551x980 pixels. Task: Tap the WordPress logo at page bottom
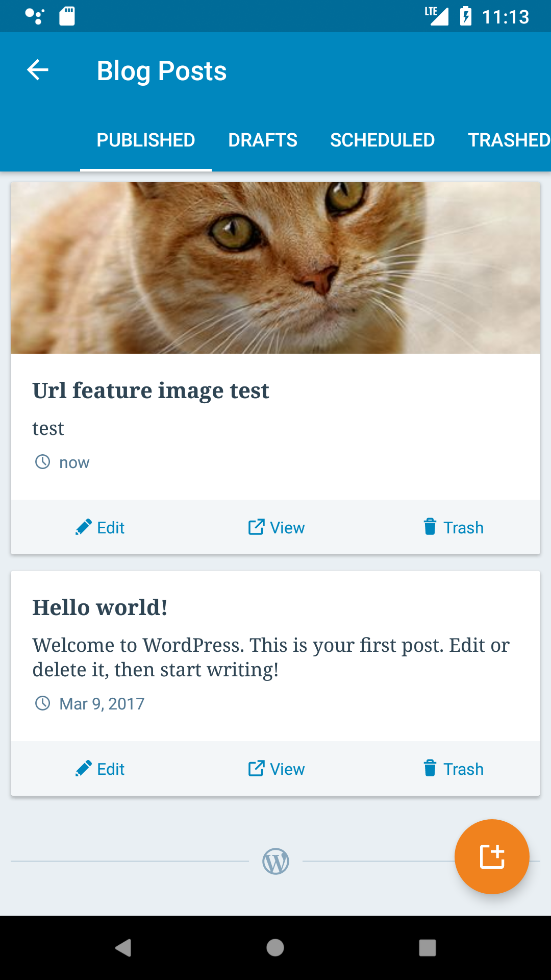coord(275,861)
